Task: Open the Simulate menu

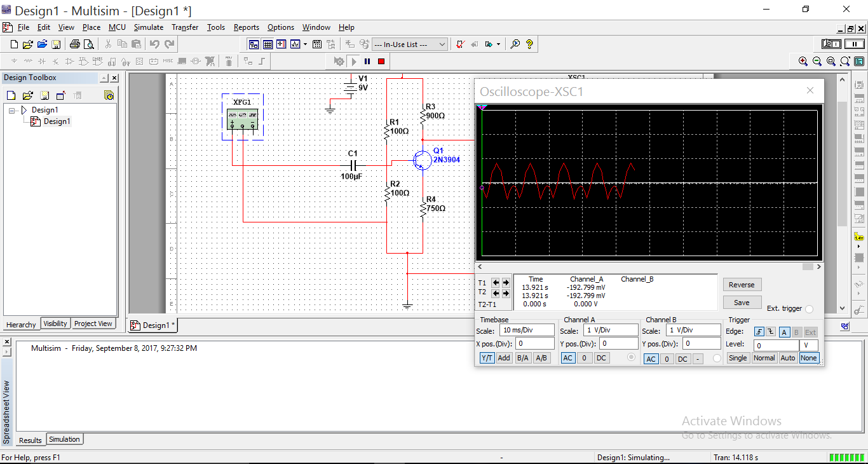Action: click(149, 27)
